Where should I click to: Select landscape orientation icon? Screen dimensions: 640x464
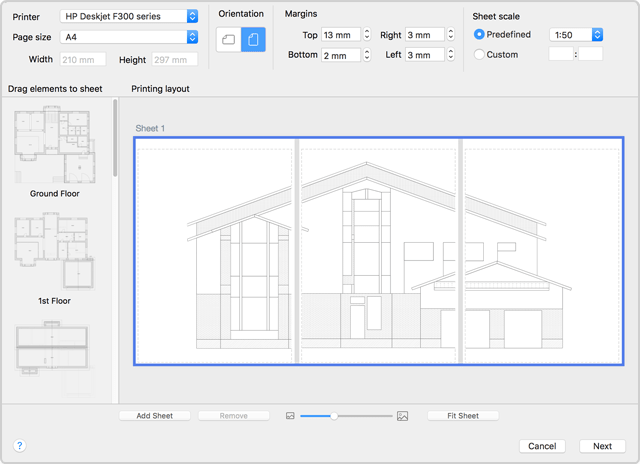(x=229, y=40)
